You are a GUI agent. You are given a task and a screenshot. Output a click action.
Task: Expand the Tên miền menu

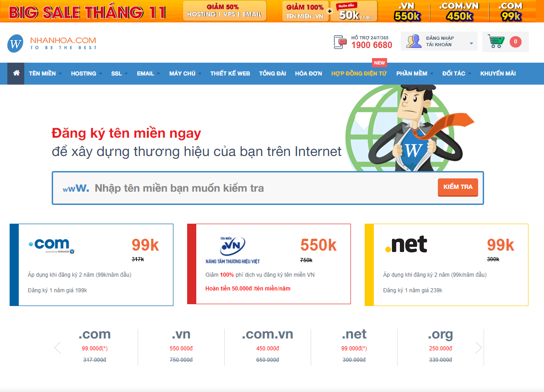(45, 74)
